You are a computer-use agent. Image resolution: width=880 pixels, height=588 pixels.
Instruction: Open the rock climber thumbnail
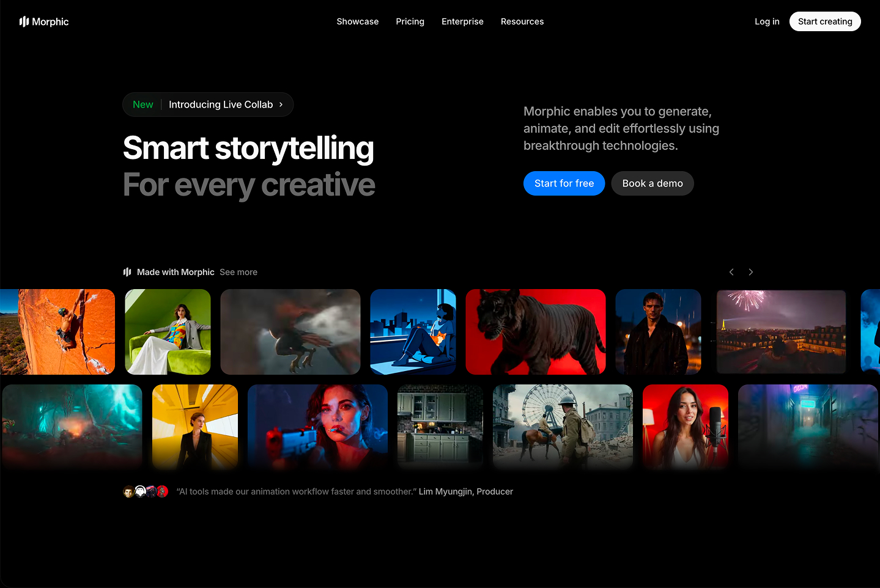(x=57, y=332)
